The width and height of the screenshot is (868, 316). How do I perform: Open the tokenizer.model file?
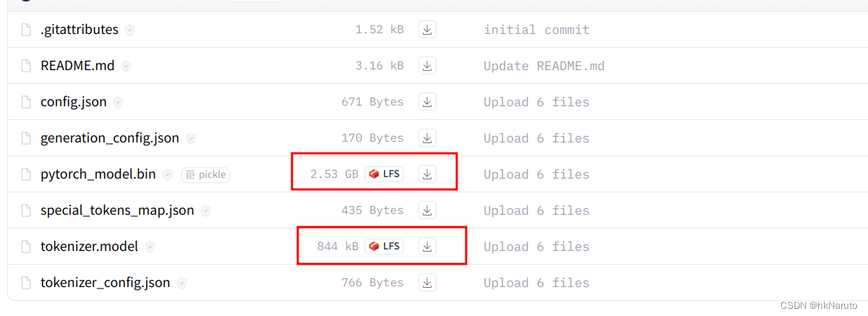pyautogui.click(x=89, y=247)
